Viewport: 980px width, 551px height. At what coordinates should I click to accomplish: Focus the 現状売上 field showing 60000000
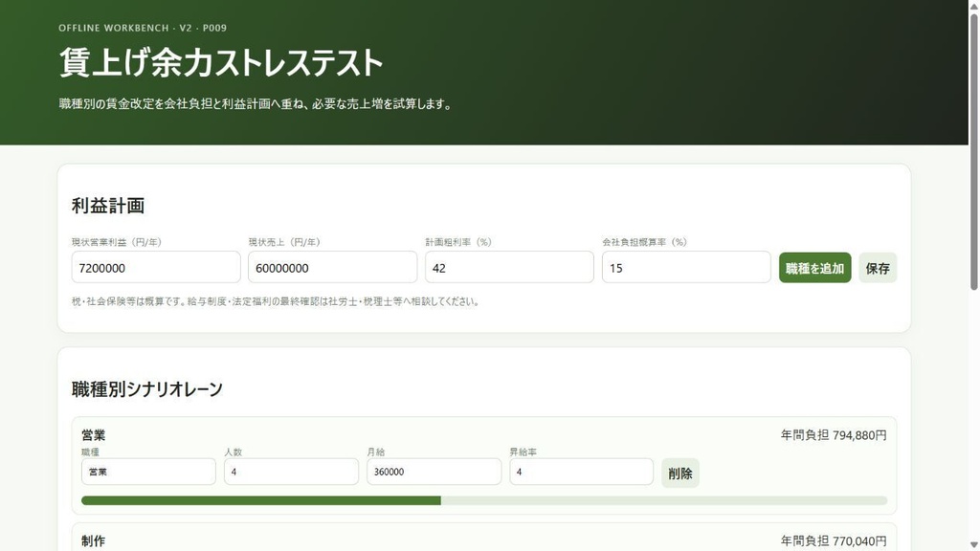pyautogui.click(x=332, y=268)
